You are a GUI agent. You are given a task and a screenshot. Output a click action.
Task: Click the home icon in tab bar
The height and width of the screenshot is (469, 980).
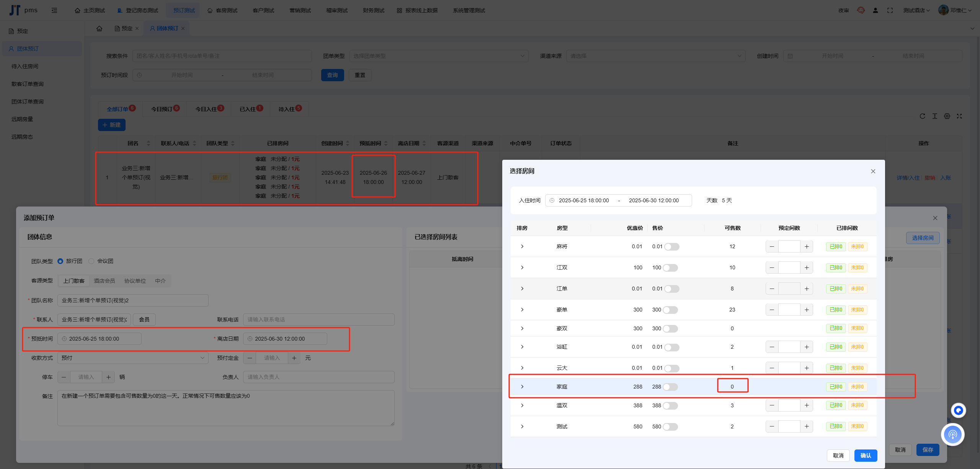point(100,28)
